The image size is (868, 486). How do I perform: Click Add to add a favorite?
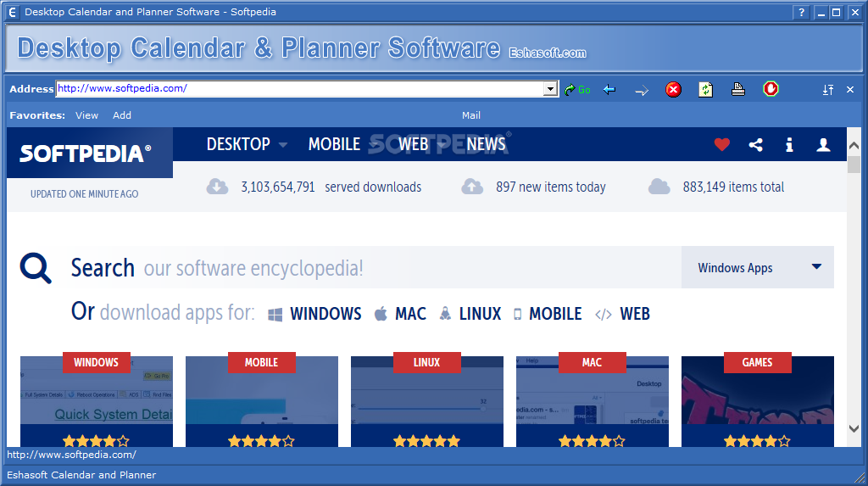[122, 115]
